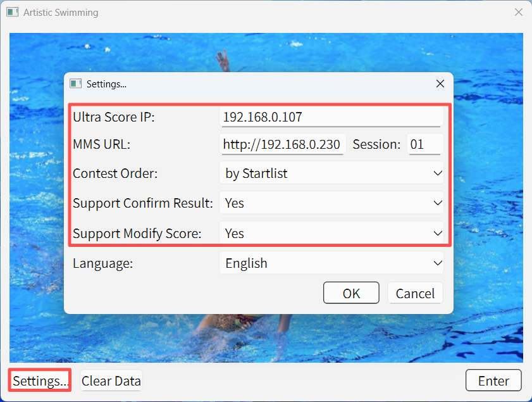The width and height of the screenshot is (532, 402).
Task: Expand the Support Confirm Result dropdown
Action: coord(331,203)
